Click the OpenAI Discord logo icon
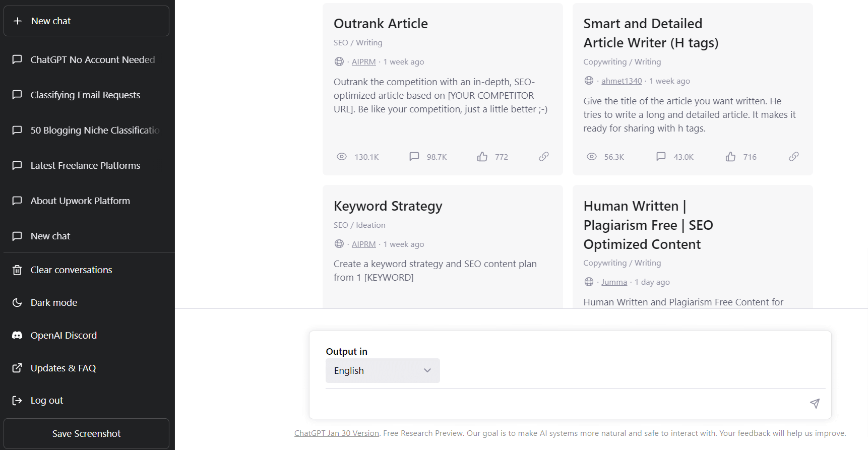The width and height of the screenshot is (868, 450). 17,335
